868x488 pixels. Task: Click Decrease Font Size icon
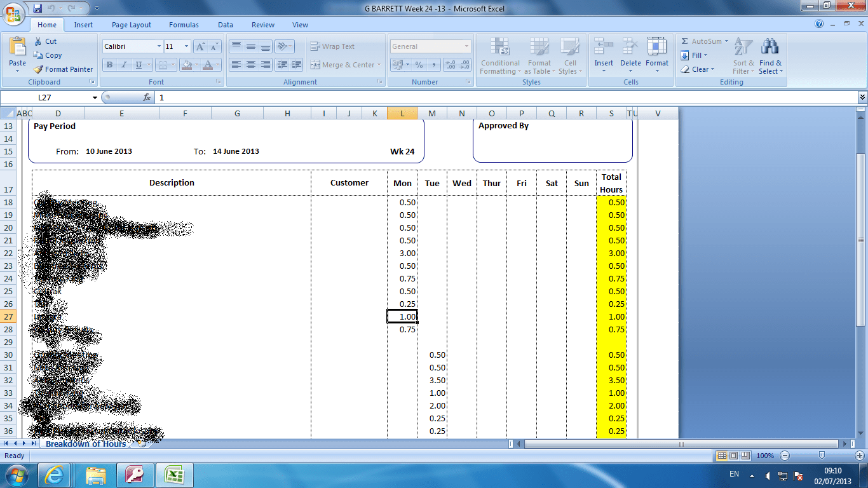(x=214, y=46)
